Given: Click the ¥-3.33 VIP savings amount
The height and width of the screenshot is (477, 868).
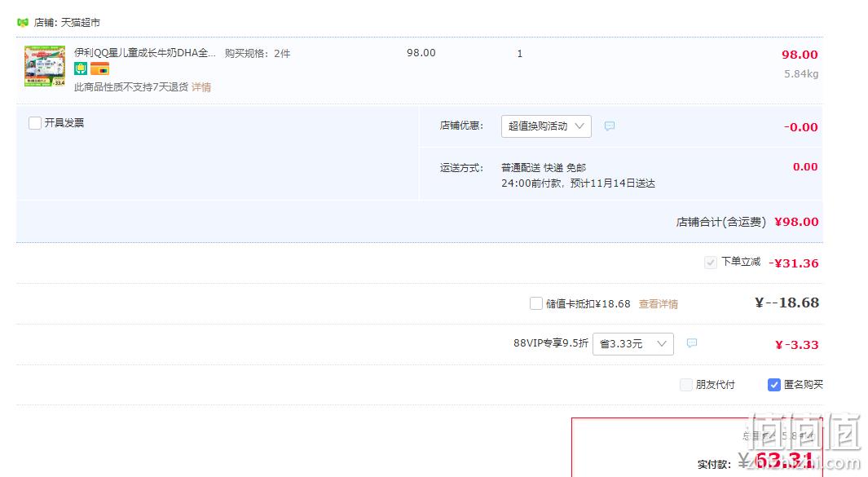Looking at the screenshot, I should pyautogui.click(x=796, y=345).
